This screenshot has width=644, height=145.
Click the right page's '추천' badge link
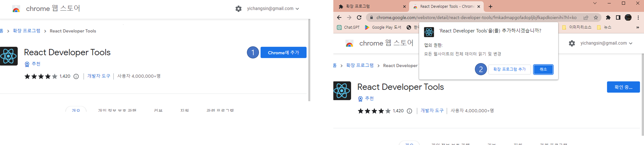click(x=366, y=99)
